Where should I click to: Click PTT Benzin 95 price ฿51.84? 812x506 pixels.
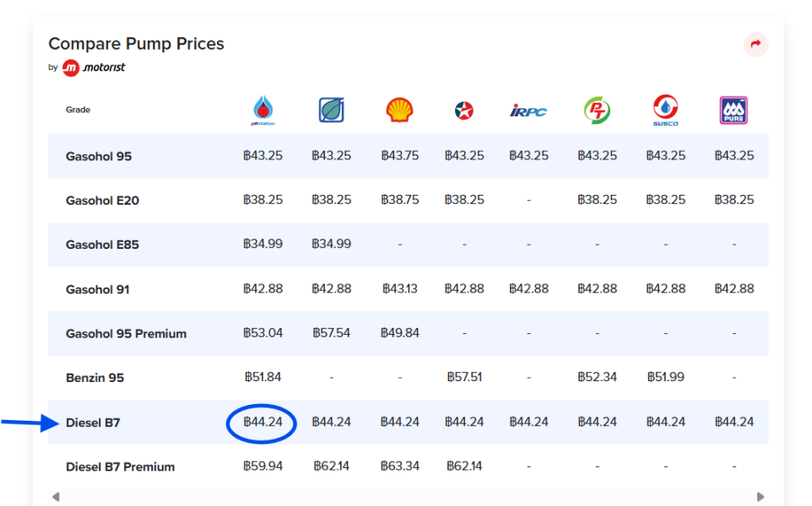pos(263,377)
